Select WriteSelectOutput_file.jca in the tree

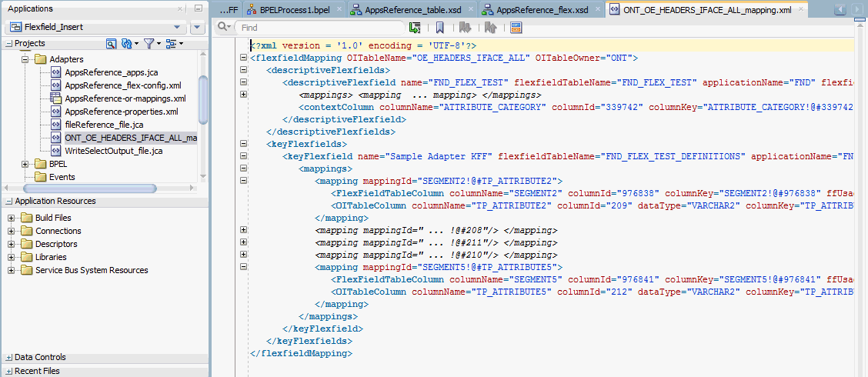point(113,151)
